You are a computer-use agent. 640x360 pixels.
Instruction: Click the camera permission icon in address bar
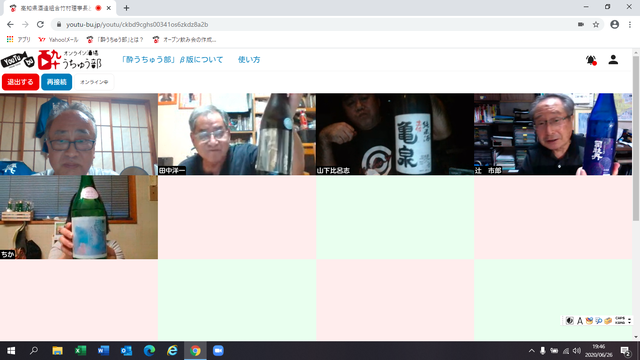tap(581, 24)
